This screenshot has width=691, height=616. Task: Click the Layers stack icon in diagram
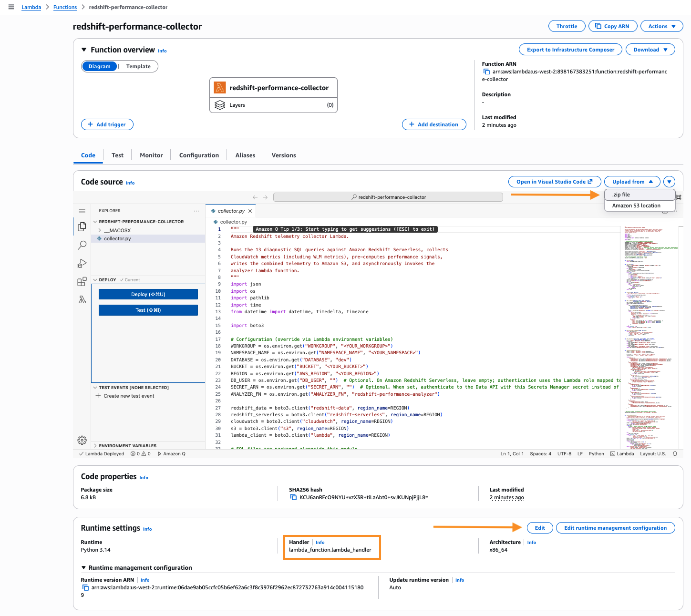[220, 105]
